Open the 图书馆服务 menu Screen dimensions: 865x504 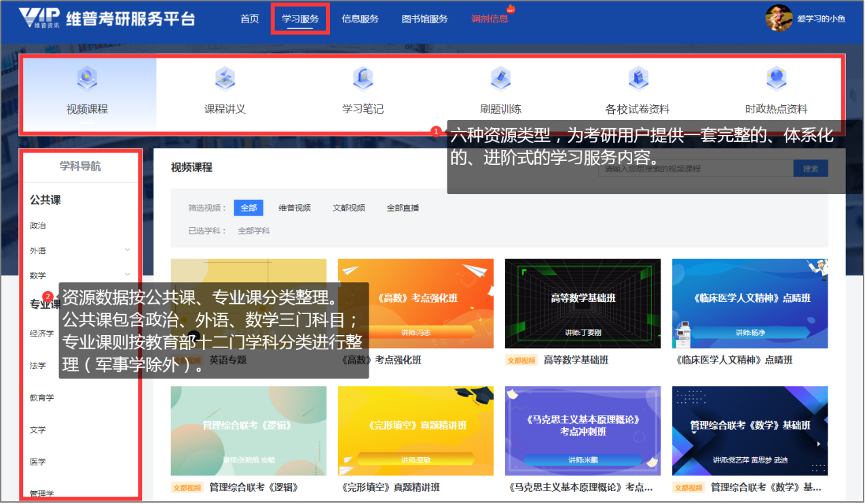[424, 19]
